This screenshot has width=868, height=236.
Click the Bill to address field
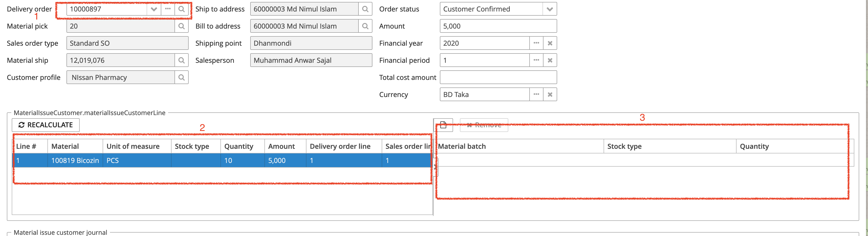(x=304, y=26)
